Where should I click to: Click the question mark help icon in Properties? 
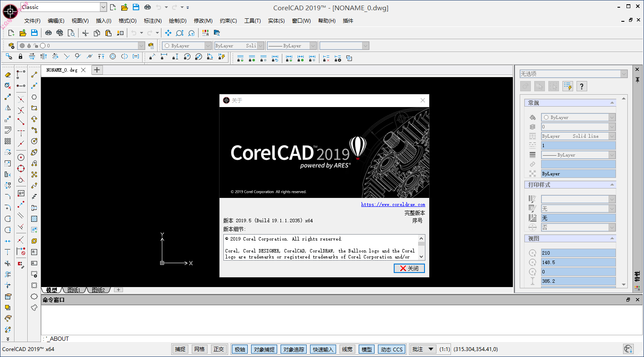(581, 86)
